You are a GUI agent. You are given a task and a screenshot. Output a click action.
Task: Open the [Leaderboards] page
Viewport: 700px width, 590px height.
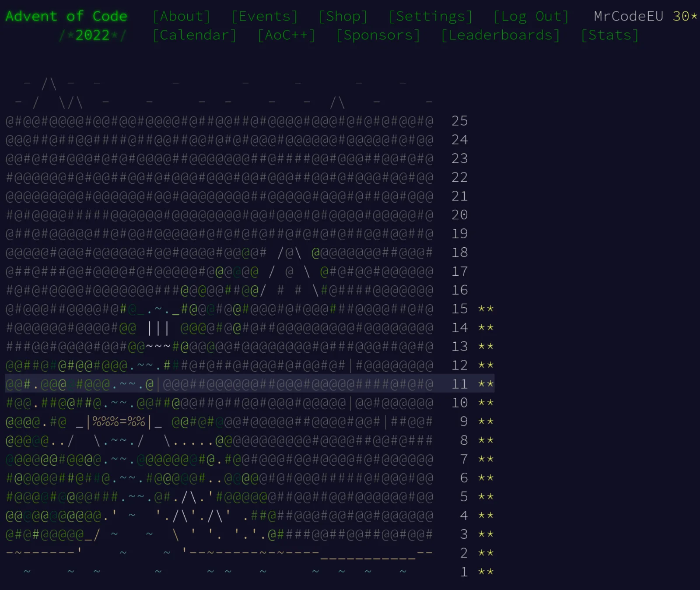(x=500, y=35)
